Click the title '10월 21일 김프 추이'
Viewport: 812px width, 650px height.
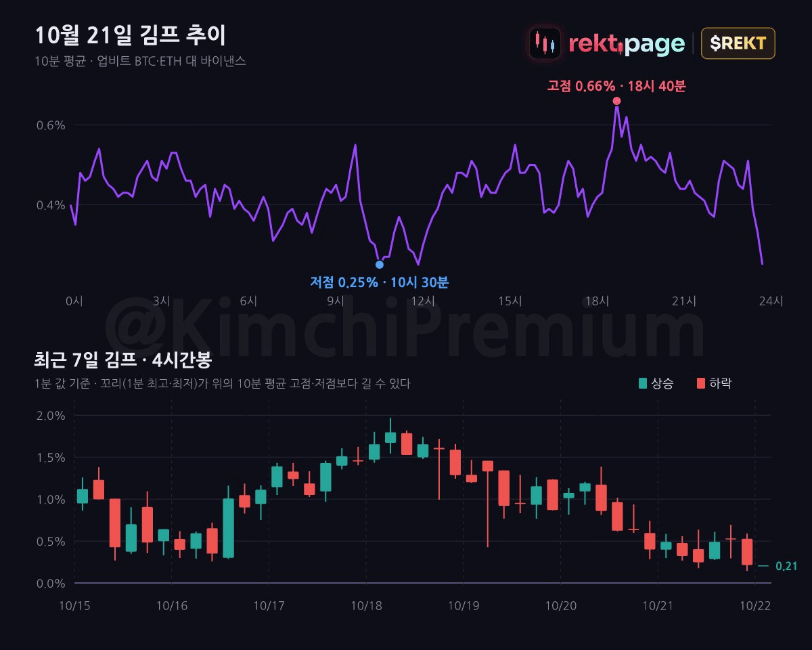(131, 35)
